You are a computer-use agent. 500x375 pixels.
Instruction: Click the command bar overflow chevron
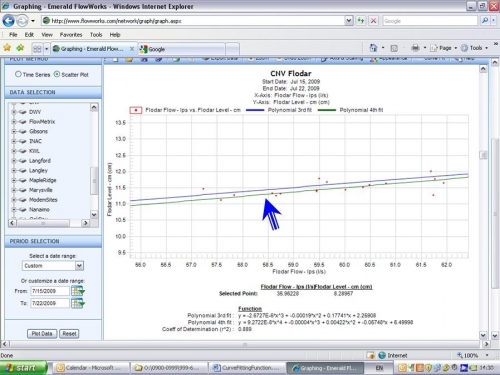click(x=496, y=44)
